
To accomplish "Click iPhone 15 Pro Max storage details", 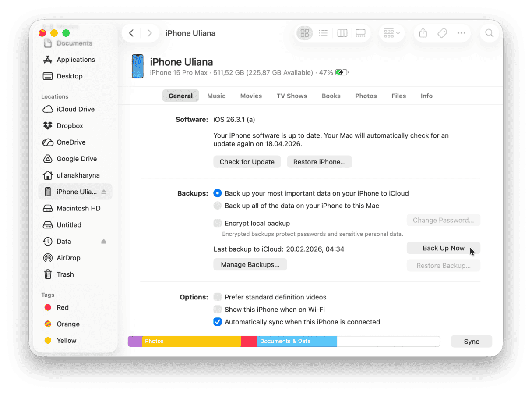I will pyautogui.click(x=232, y=73).
